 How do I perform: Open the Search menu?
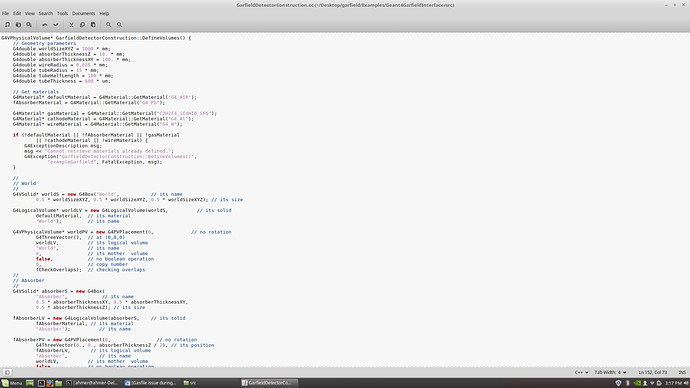tap(45, 13)
